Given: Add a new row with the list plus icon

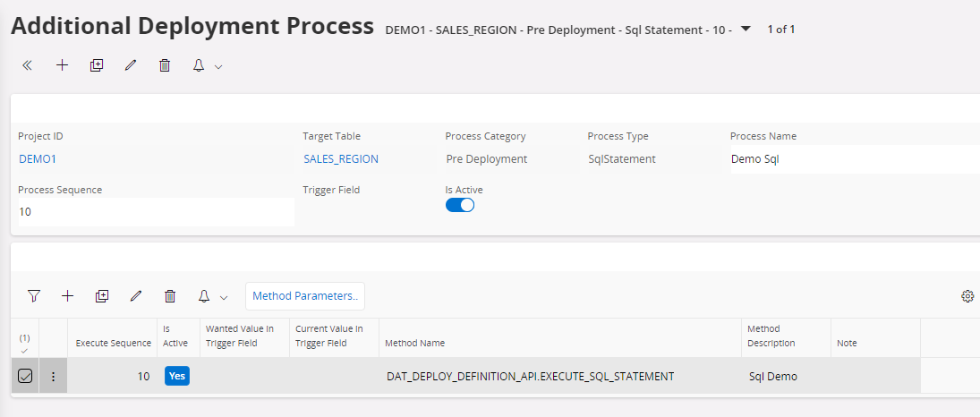Looking at the screenshot, I should click(67, 296).
